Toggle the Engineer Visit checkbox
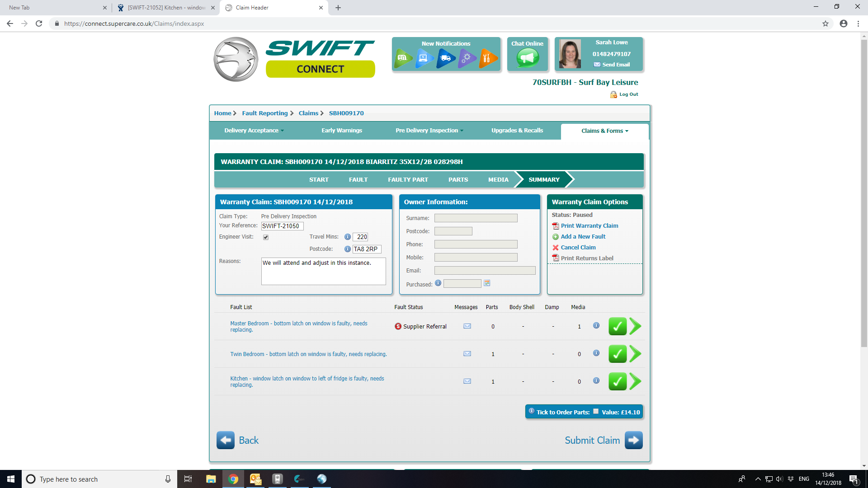The image size is (868, 488). (266, 237)
